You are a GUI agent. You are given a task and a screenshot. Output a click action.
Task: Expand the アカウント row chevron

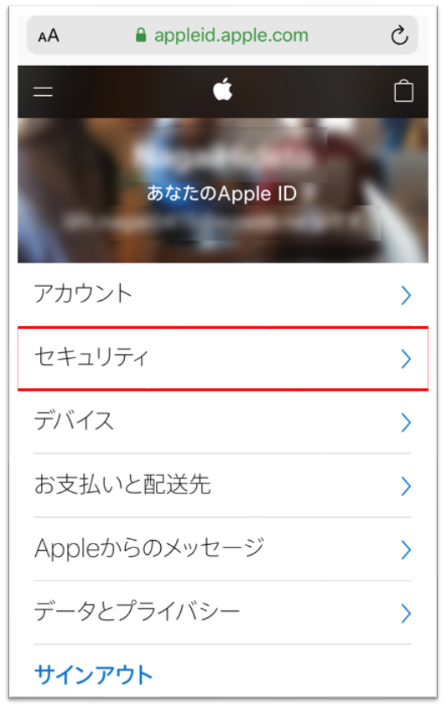[x=406, y=296]
